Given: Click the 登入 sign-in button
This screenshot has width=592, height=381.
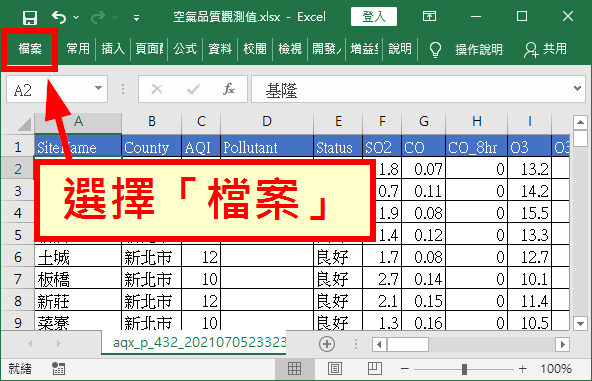Looking at the screenshot, I should (x=374, y=17).
